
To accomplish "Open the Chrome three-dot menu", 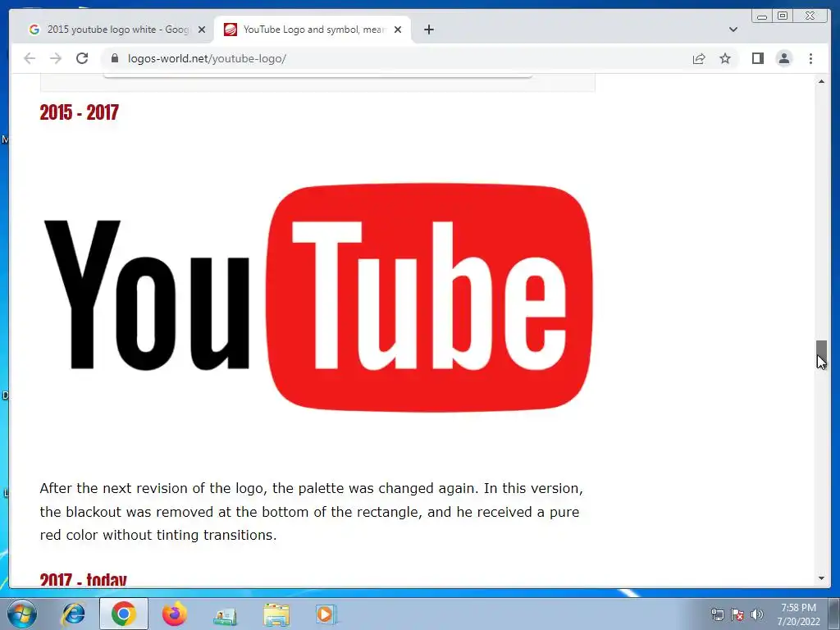I will [x=810, y=58].
